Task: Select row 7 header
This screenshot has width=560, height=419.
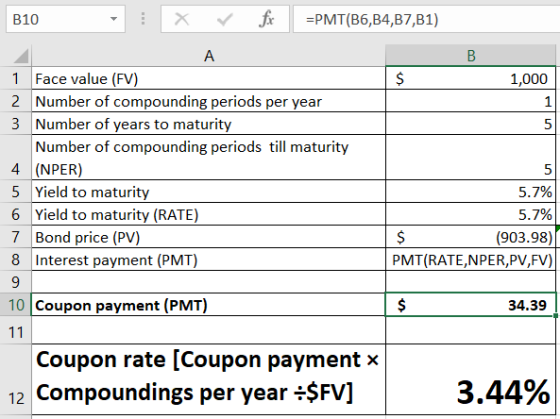Action: pos(15,237)
